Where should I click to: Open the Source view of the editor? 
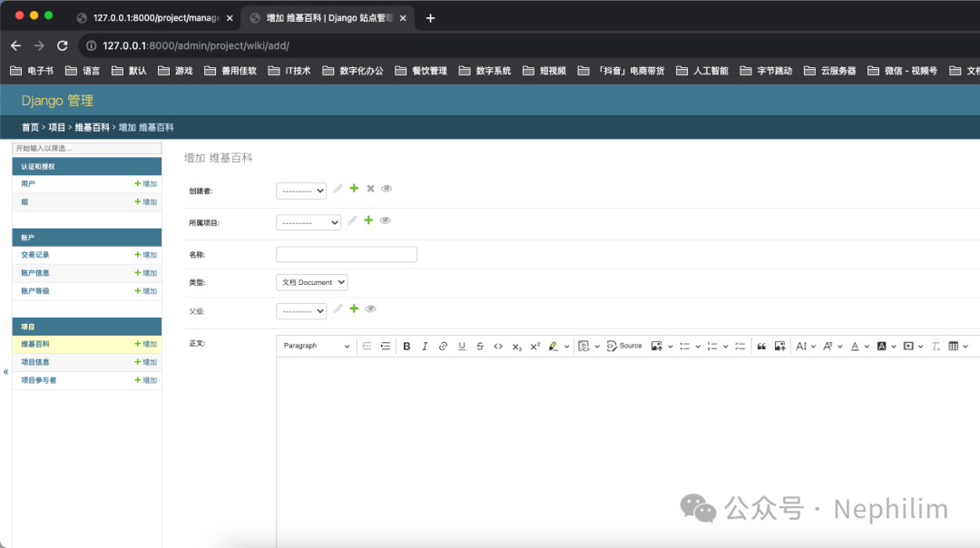click(624, 346)
